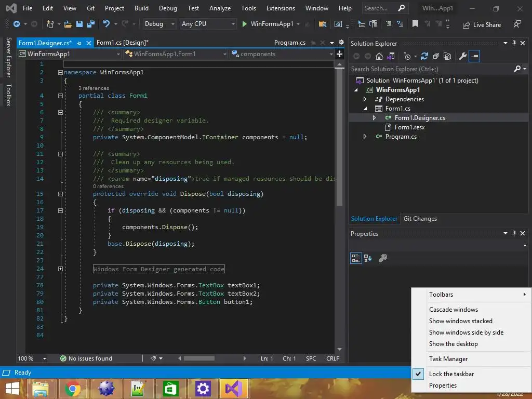Open Solution Explorer properties wrench icon

coord(463,56)
